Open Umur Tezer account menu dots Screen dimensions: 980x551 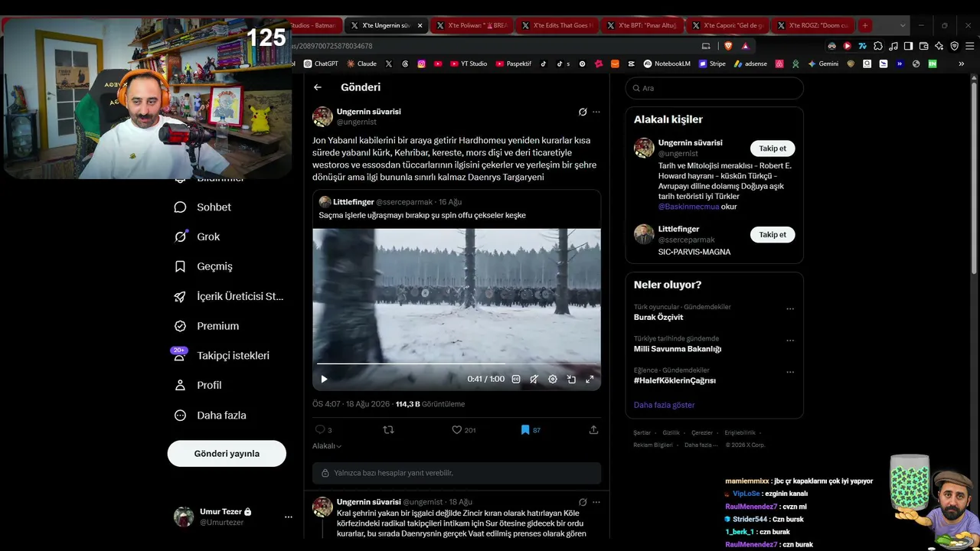[289, 517]
